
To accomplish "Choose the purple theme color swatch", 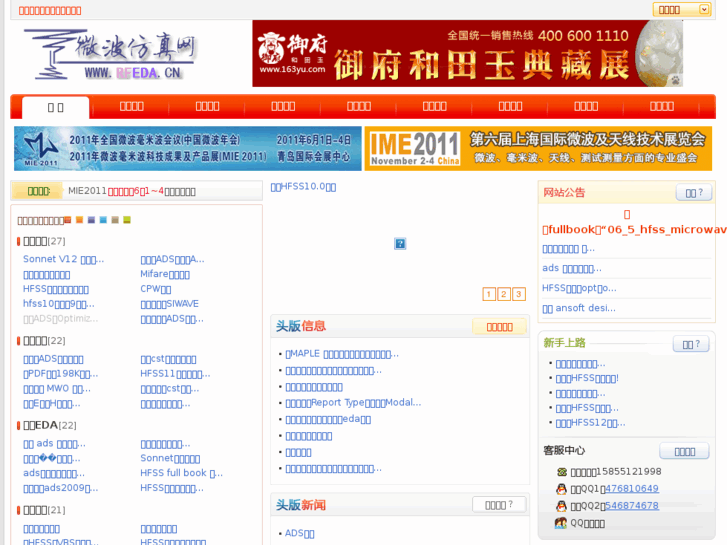I will point(91,220).
